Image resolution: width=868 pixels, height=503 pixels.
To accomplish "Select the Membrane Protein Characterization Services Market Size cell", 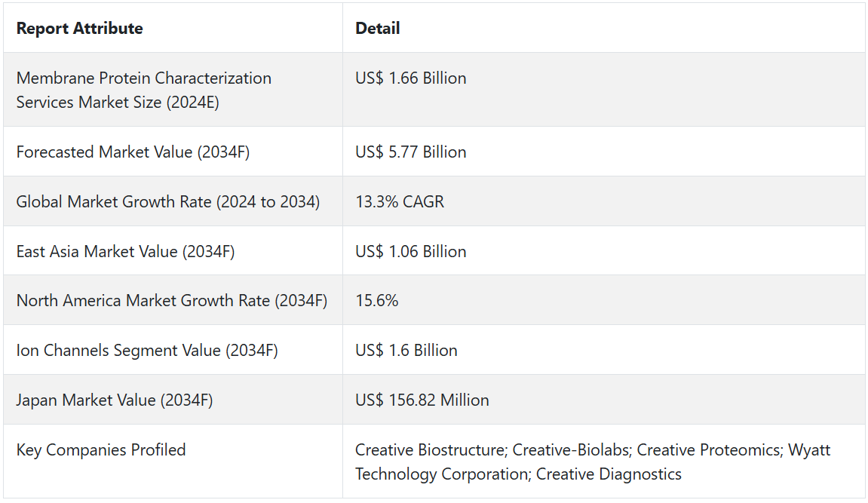I will tap(143, 90).
